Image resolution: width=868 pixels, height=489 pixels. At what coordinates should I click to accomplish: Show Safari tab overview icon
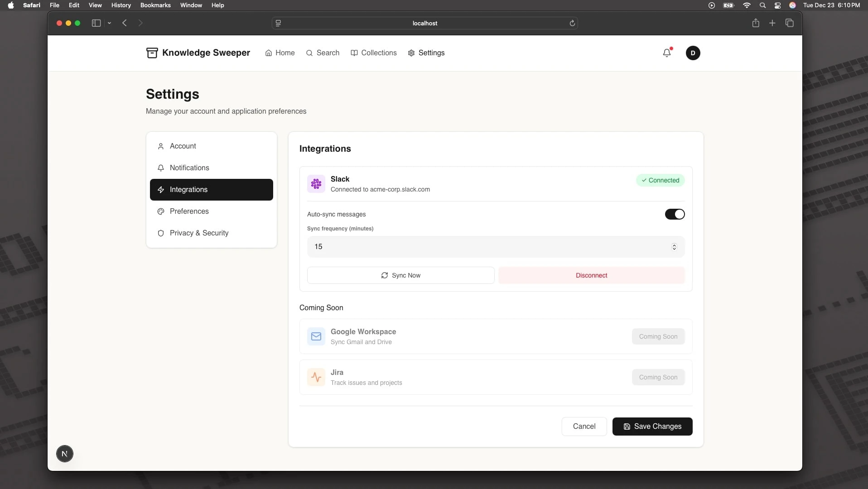[790, 23]
